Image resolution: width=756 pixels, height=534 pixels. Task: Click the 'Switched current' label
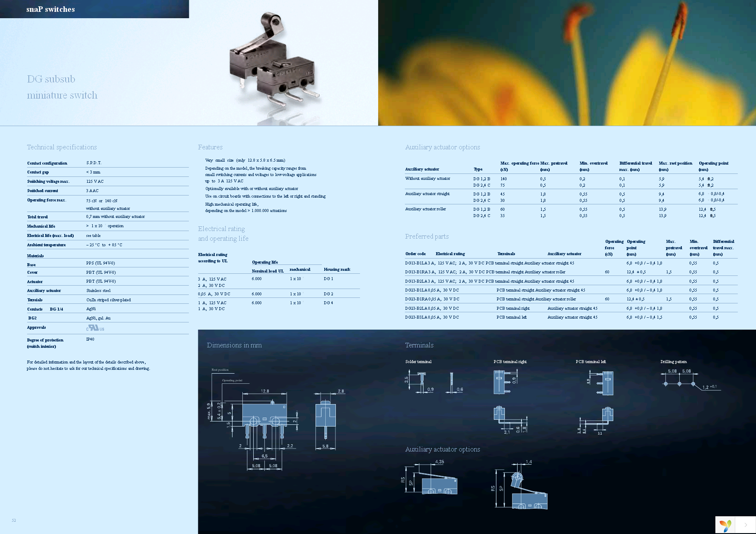(42, 191)
